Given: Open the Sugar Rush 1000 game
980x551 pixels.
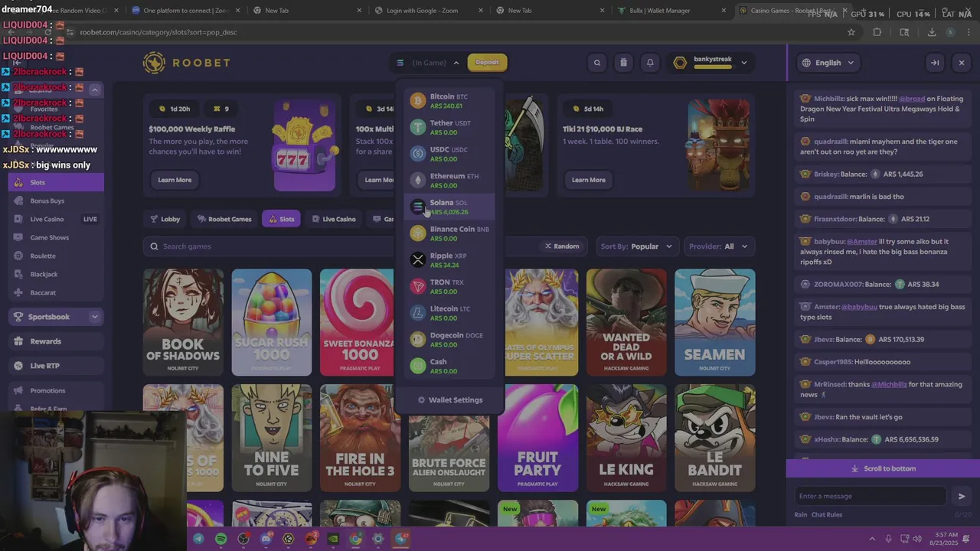Looking at the screenshot, I should 272,322.
